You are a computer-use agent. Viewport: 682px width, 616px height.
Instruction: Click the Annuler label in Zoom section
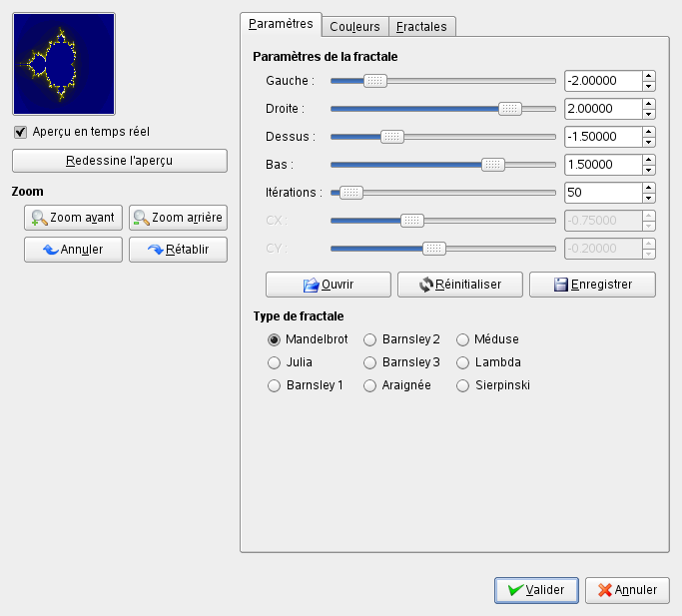(x=82, y=250)
